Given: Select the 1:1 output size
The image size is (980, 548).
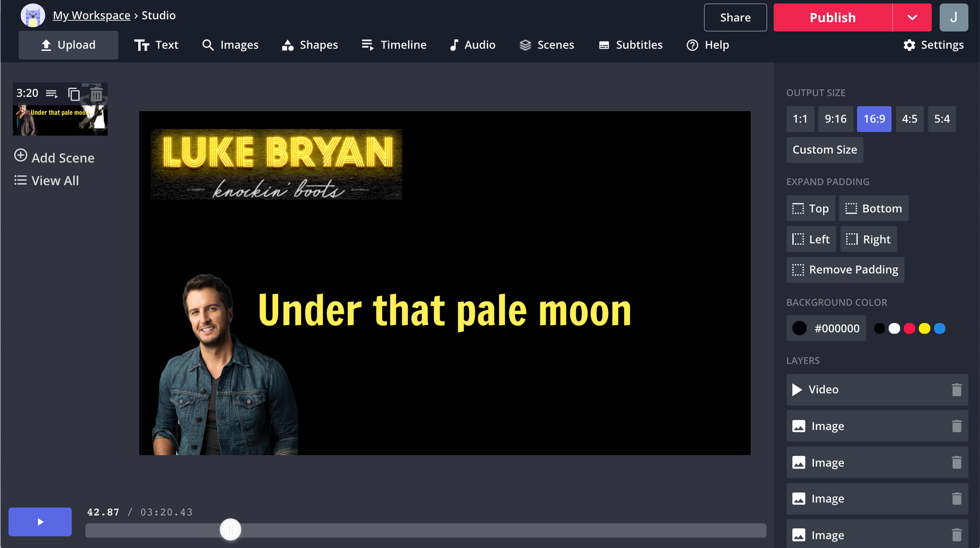Looking at the screenshot, I should pos(800,119).
